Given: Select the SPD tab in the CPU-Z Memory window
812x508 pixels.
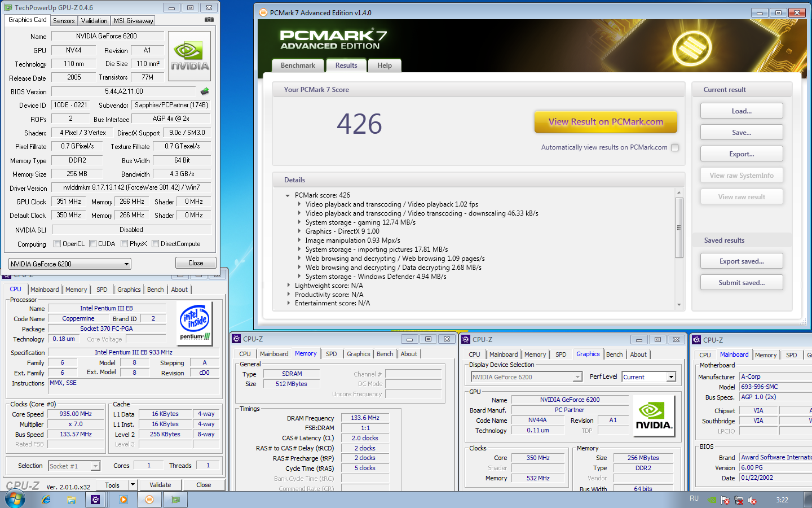Looking at the screenshot, I should 332,354.
